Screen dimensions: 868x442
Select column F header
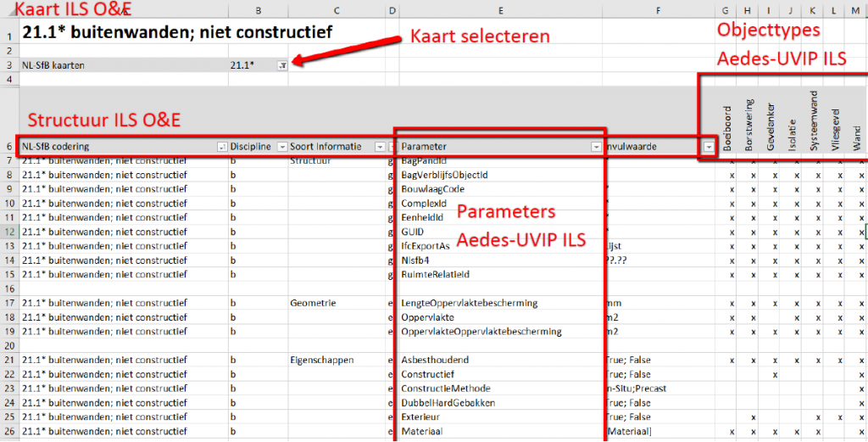pyautogui.click(x=658, y=11)
